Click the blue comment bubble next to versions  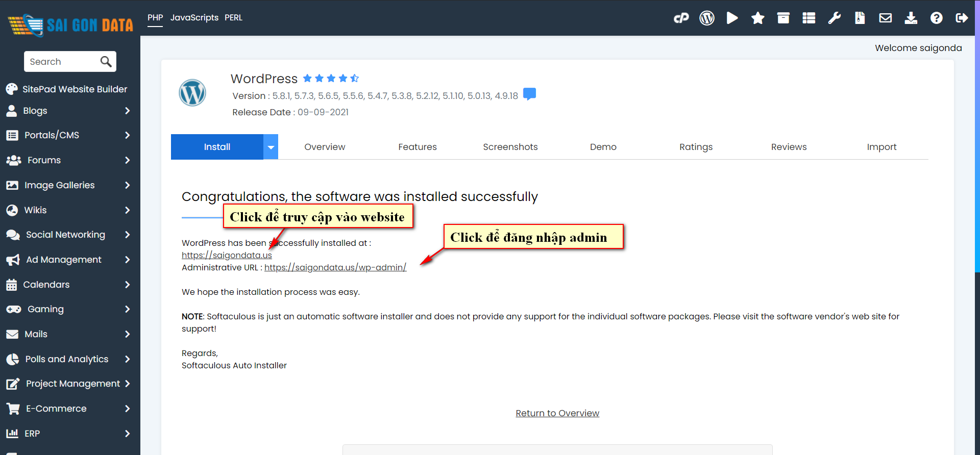pyautogui.click(x=530, y=94)
